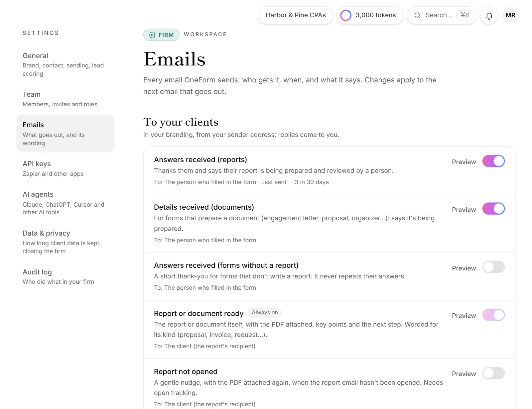Preview the Report or document ready email
Image resolution: width=532 pixels, height=409 pixels.
tap(464, 316)
